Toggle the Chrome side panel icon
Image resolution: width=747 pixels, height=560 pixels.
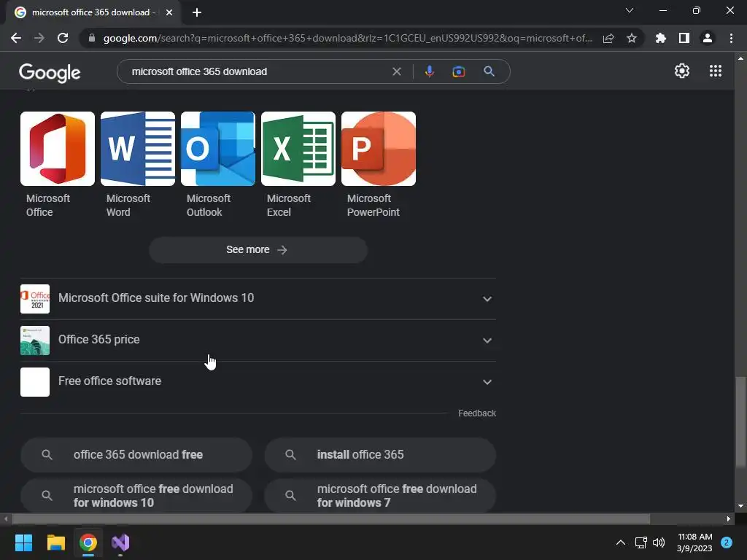point(684,38)
